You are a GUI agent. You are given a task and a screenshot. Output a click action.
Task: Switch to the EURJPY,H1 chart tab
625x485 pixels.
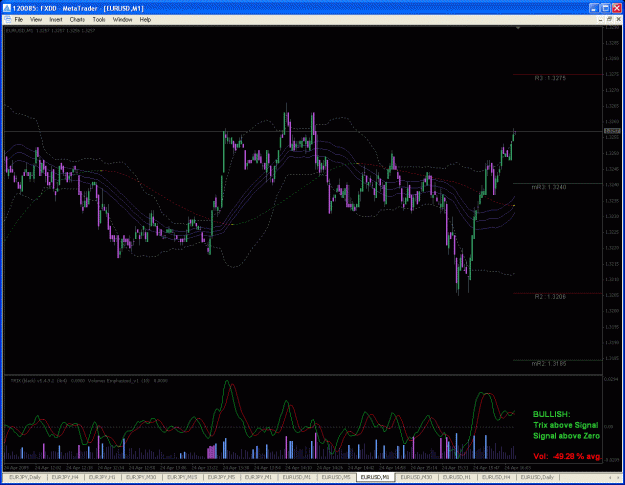(102, 477)
